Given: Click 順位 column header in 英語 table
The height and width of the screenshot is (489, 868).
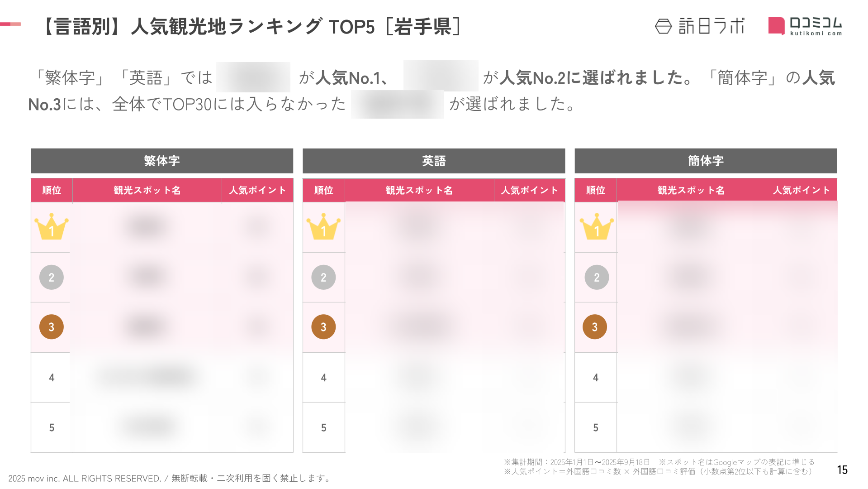Looking at the screenshot, I should coord(323,190).
